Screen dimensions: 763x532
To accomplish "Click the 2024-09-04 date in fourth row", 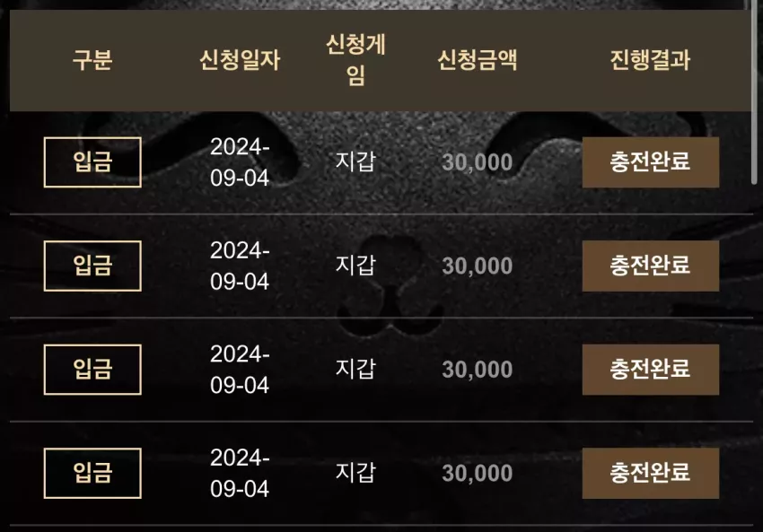I will (240, 473).
